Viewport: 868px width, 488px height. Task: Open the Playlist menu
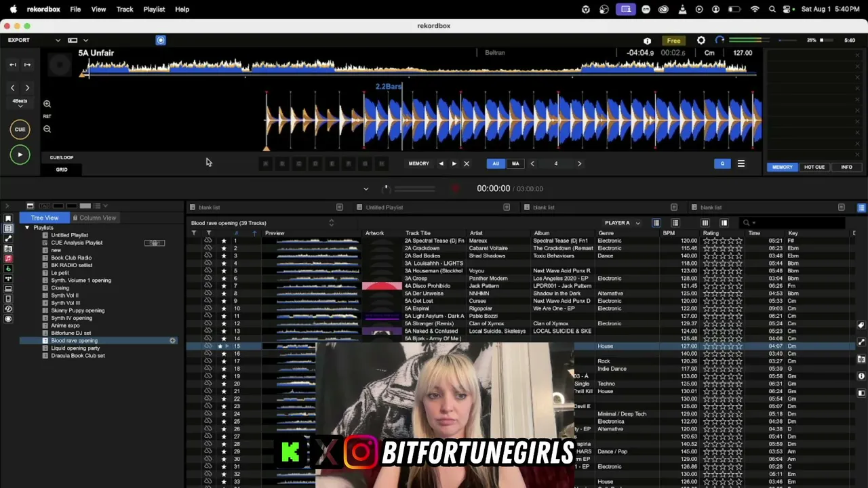pos(154,9)
